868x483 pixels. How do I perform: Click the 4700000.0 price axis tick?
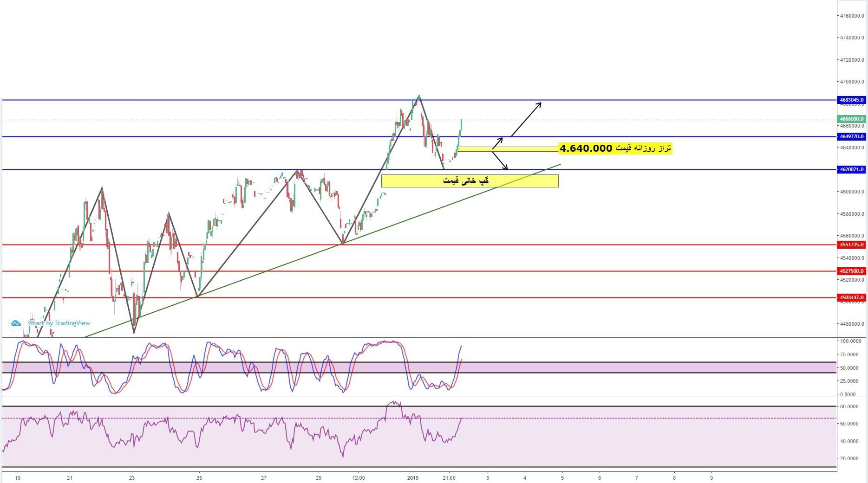(x=851, y=82)
